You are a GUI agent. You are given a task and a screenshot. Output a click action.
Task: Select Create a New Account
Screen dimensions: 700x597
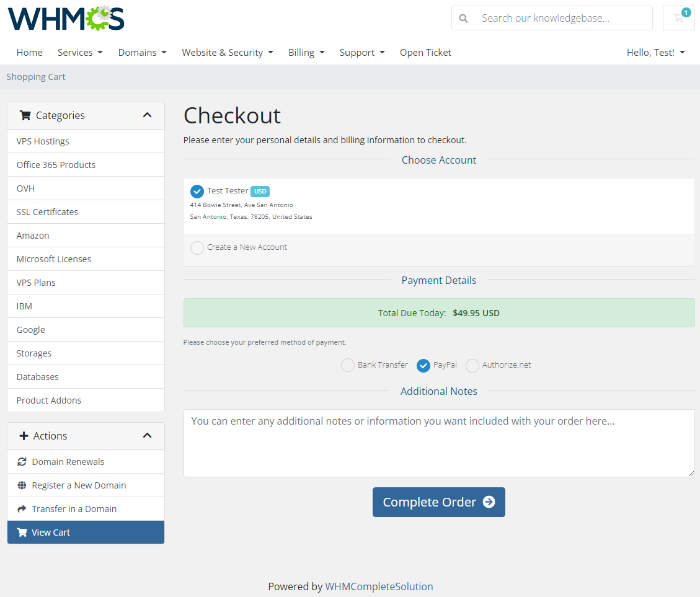197,247
